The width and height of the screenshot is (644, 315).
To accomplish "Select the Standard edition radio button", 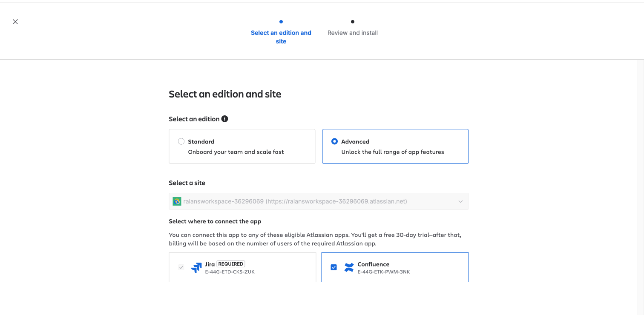I will 181,141.
